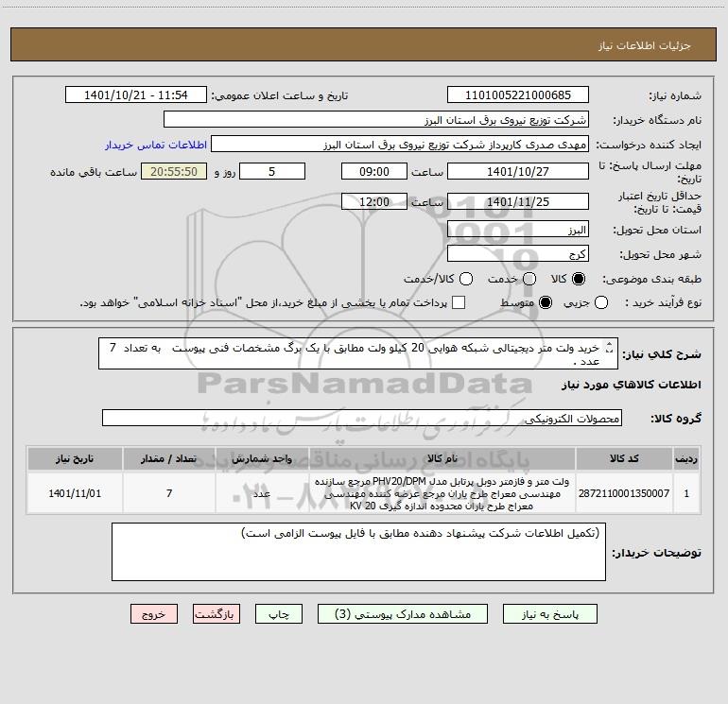This screenshot has height=704, width=728.
Task: Click the اطلاعات کالاهای مورد نیاز heading
Action: point(632,385)
